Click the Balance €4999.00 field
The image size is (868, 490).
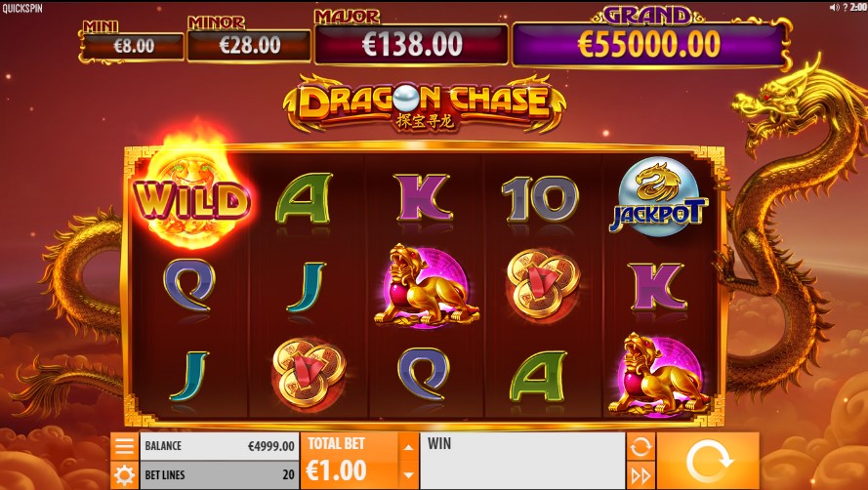[220, 446]
